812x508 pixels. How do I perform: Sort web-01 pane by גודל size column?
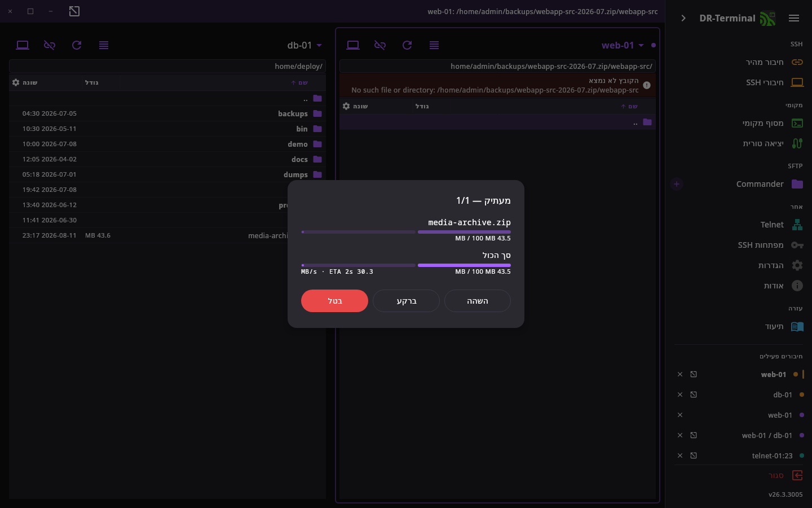[422, 106]
